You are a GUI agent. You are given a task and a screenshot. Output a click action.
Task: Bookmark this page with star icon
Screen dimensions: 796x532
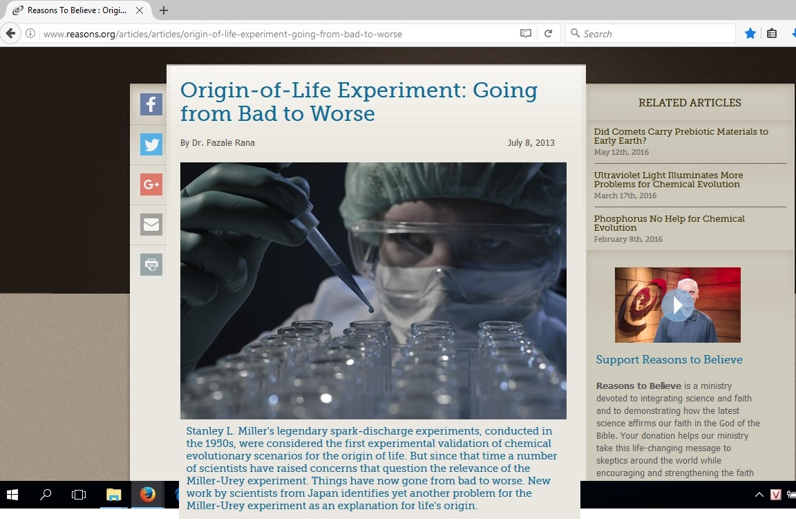[750, 33]
